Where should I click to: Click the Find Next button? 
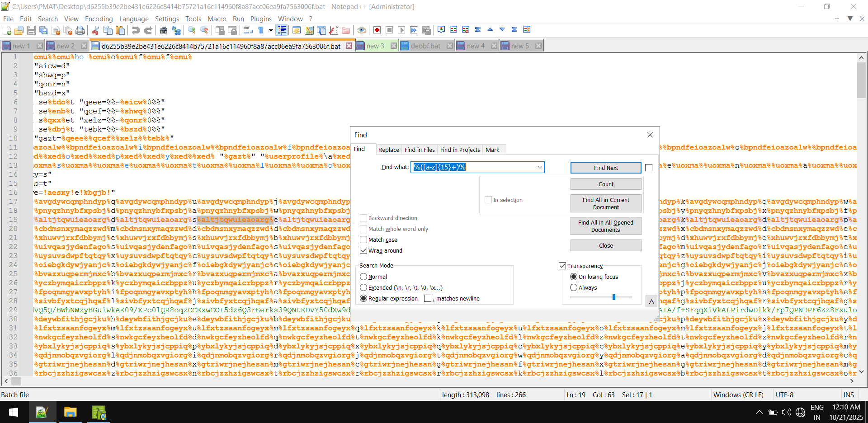605,168
